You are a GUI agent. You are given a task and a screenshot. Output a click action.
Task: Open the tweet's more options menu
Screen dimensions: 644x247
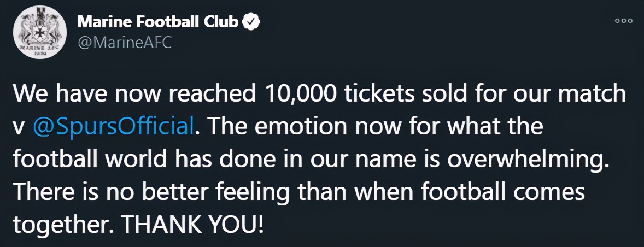pyautogui.click(x=623, y=21)
